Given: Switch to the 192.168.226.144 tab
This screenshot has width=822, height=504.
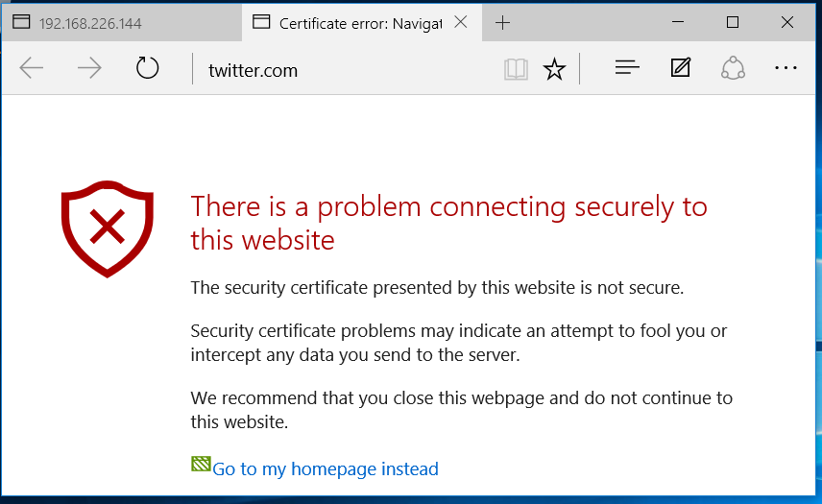Looking at the screenshot, I should click(122, 23).
